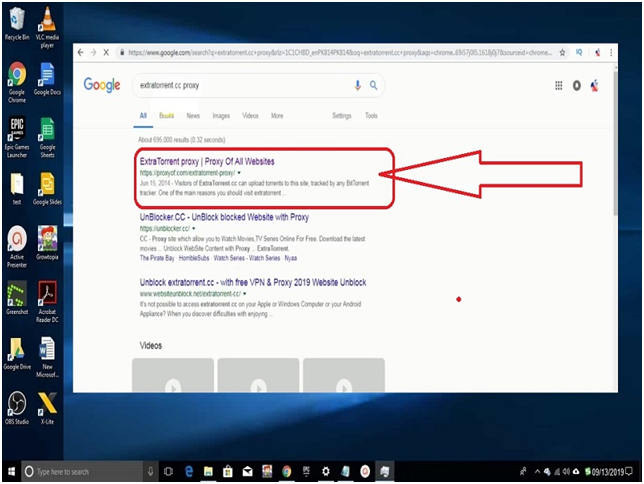Expand dropdown arrow beside websiteunblock.net URL

point(244,294)
